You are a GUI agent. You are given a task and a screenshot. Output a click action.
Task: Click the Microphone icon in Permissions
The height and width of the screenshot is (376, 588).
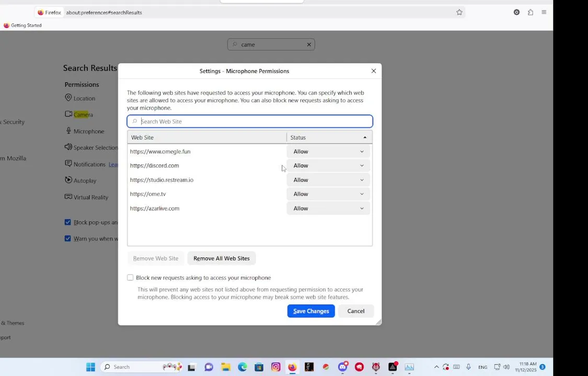click(x=68, y=131)
